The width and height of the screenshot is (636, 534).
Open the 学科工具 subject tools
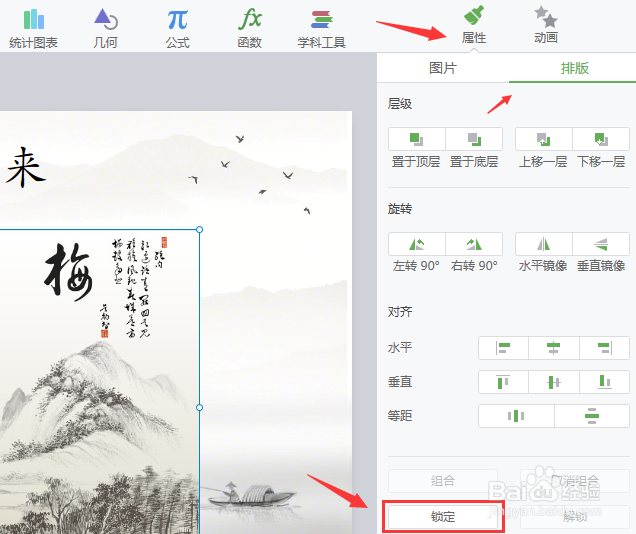[x=321, y=29]
